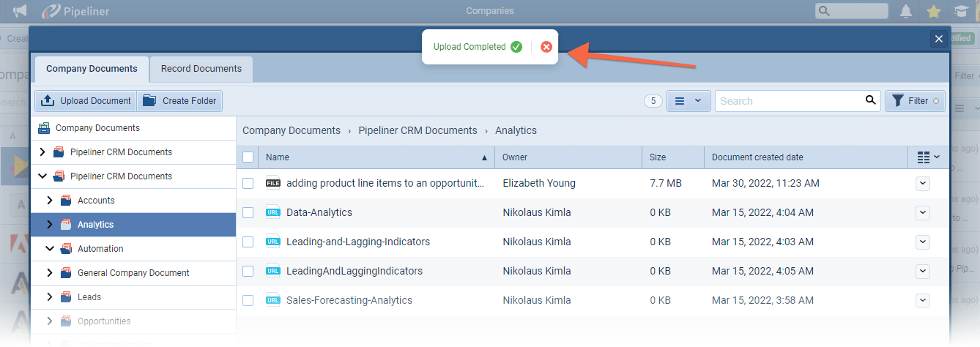Click the notification bell icon
Screen dimensions: 980x347
(906, 11)
